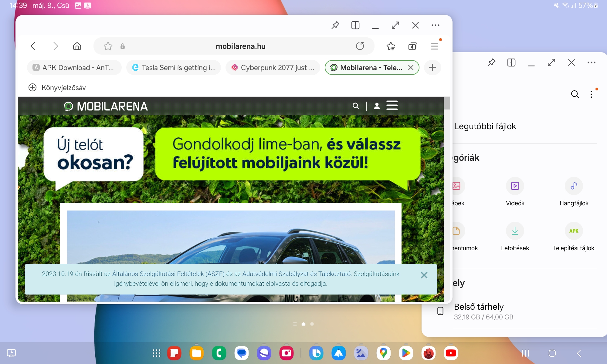This screenshot has width=607, height=364.
Task: Open browser hamburger menu
Action: (435, 46)
